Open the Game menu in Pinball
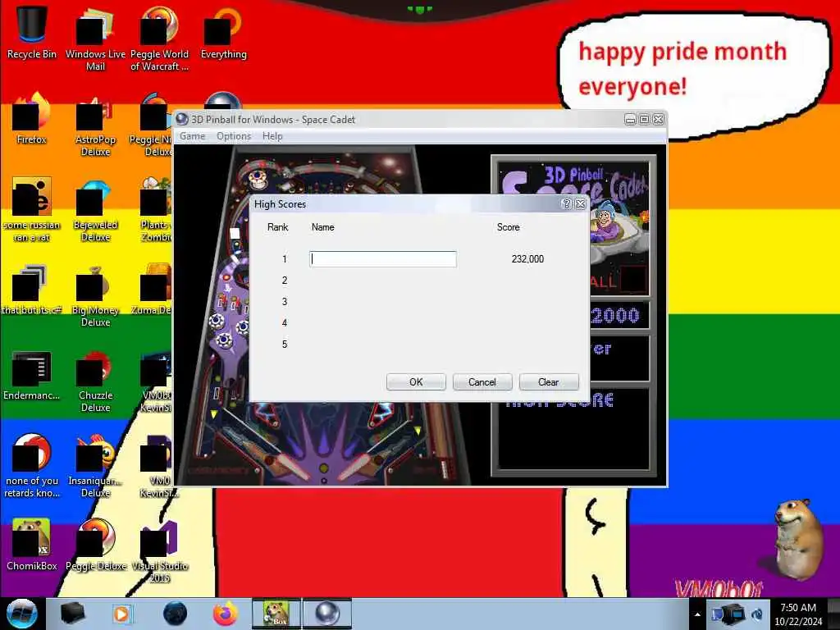Image resolution: width=840 pixels, height=630 pixels. (x=192, y=136)
